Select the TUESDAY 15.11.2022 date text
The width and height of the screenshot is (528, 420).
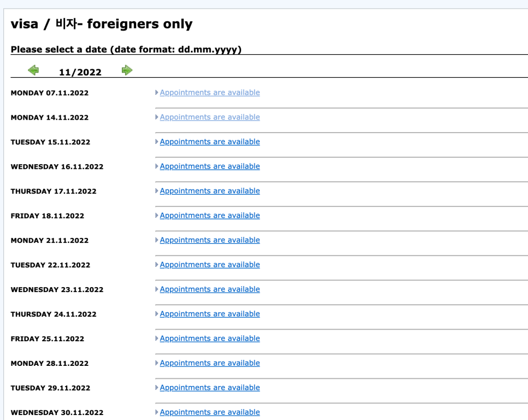click(x=50, y=142)
